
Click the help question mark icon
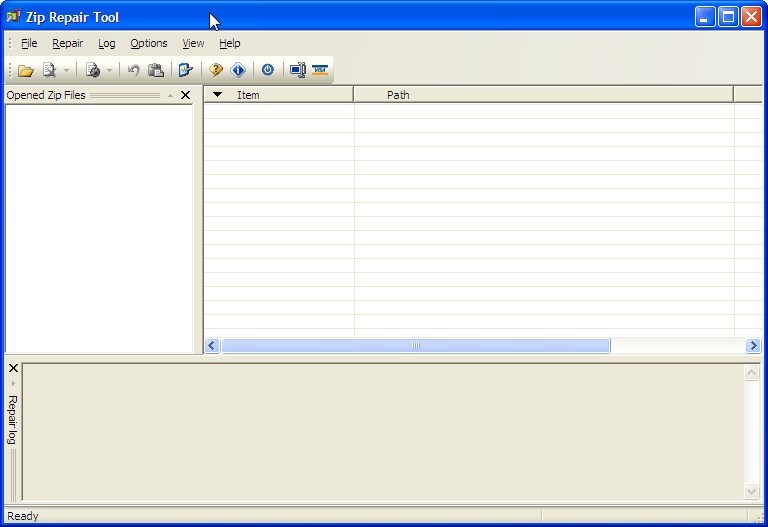click(x=215, y=70)
